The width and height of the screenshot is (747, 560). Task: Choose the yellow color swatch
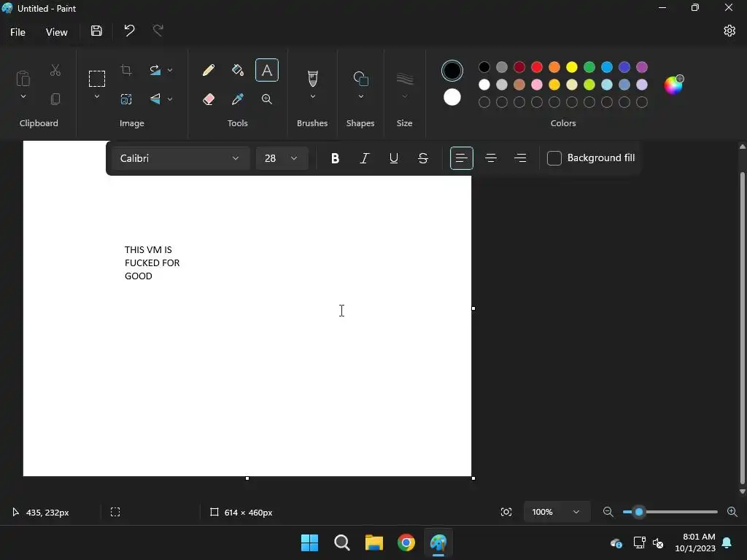click(x=572, y=67)
